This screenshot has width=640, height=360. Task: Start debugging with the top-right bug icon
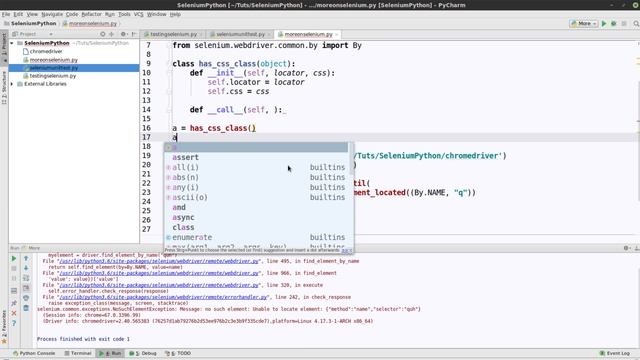click(x=613, y=24)
